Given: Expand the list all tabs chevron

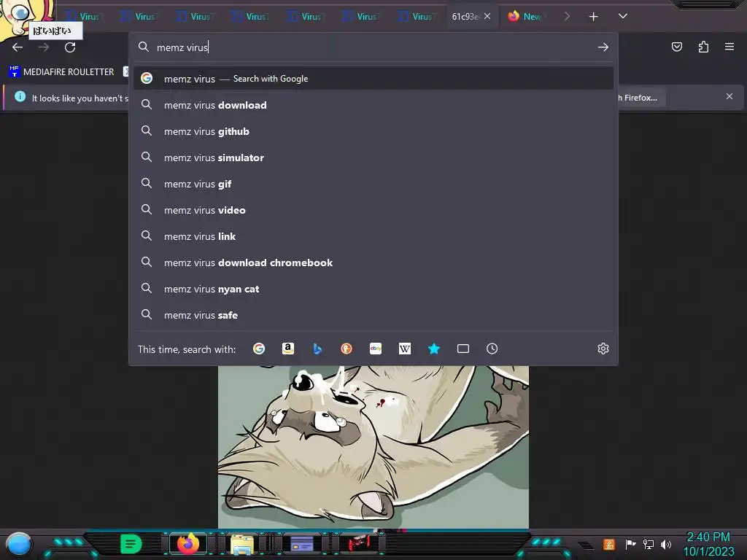Looking at the screenshot, I should [x=623, y=16].
